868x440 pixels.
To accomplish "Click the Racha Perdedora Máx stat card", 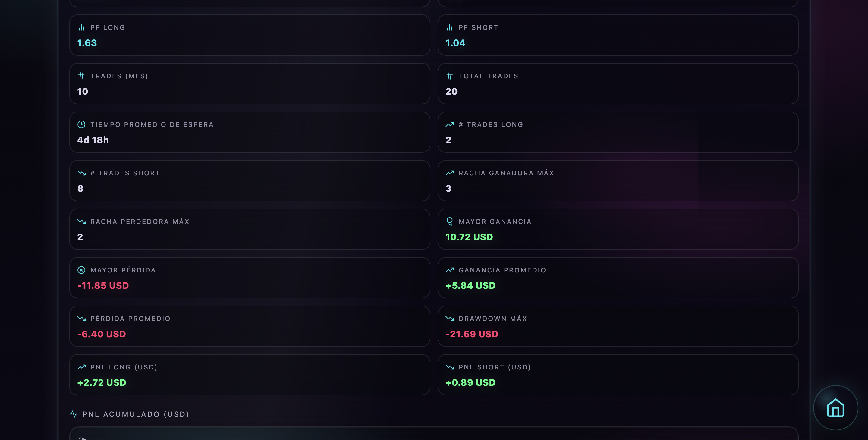I will [x=249, y=229].
